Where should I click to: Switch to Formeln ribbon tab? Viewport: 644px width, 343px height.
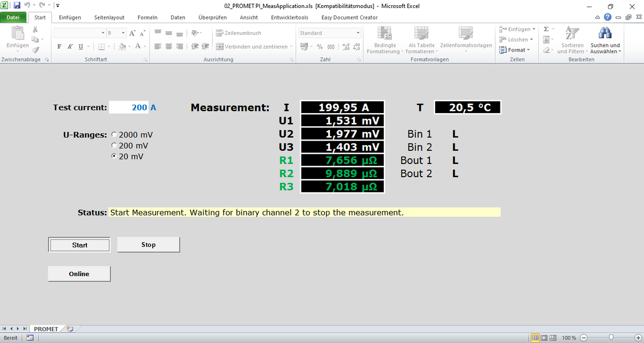[x=148, y=17]
